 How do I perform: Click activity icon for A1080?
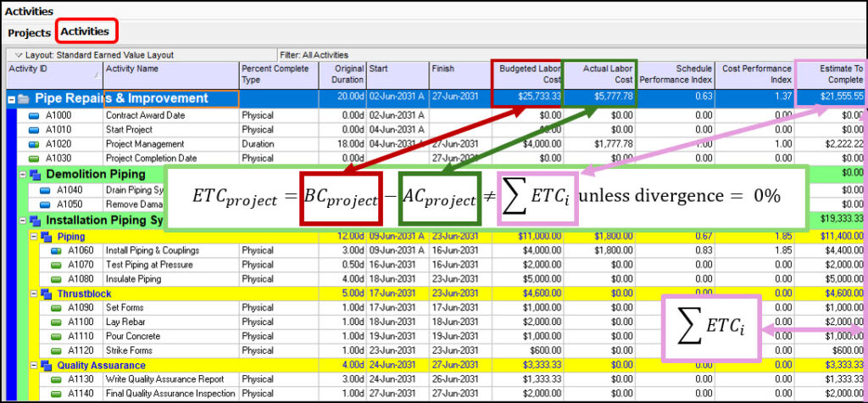57,279
